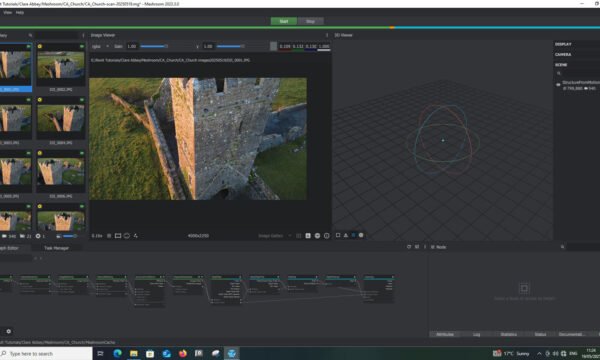Click the folder count icon in gallery footer

22,236
